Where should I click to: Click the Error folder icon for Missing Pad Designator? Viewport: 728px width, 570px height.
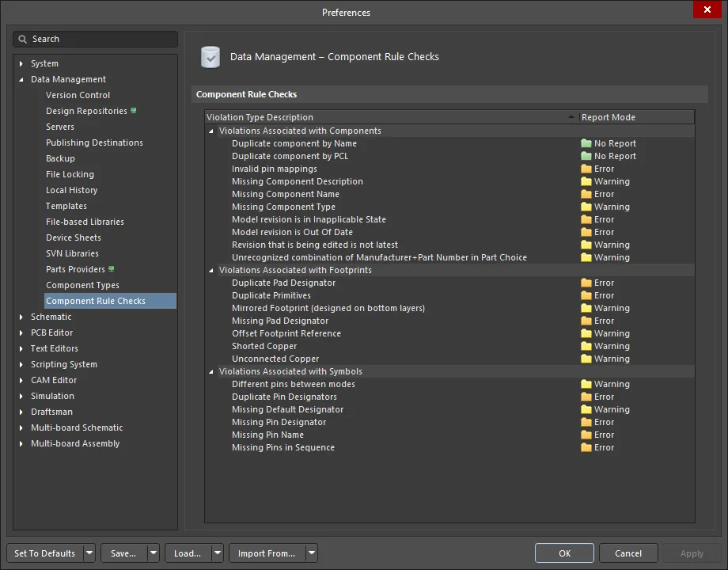(586, 321)
